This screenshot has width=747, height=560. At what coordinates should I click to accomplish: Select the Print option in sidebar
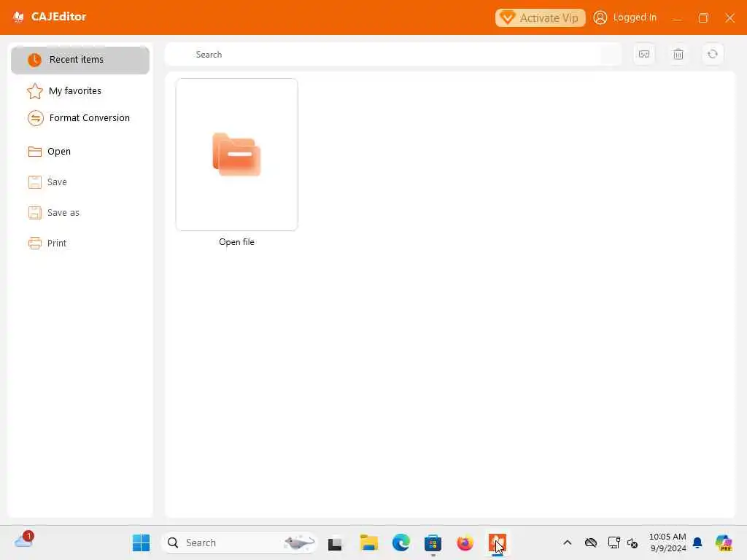[x=47, y=244]
